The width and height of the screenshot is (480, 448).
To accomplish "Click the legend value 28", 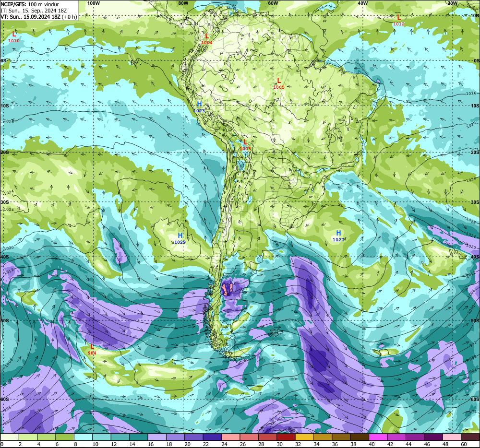I will tap(262, 444).
